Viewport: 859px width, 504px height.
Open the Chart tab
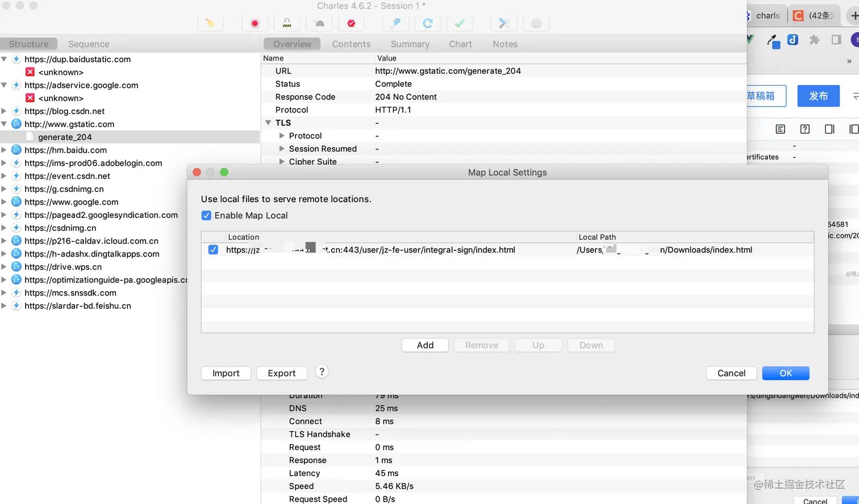click(460, 44)
